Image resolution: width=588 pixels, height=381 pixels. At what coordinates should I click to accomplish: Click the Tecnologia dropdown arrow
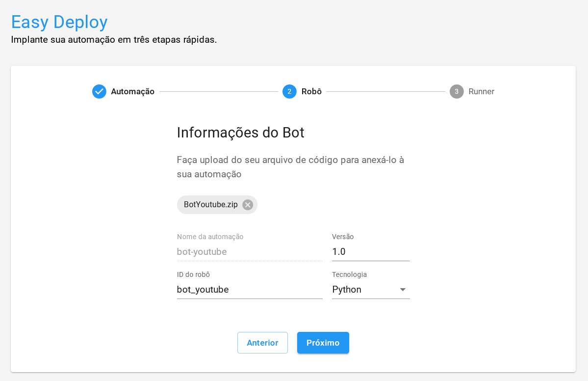coord(403,290)
